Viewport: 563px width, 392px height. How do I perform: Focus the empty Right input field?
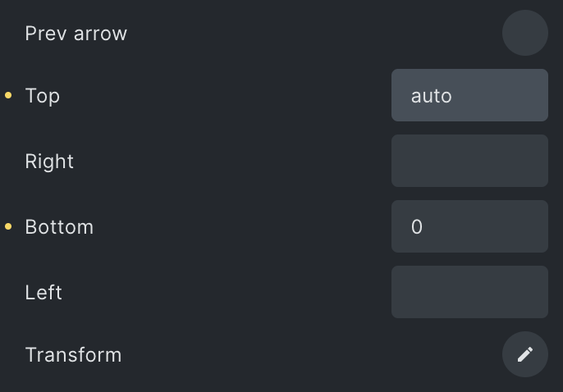469,161
